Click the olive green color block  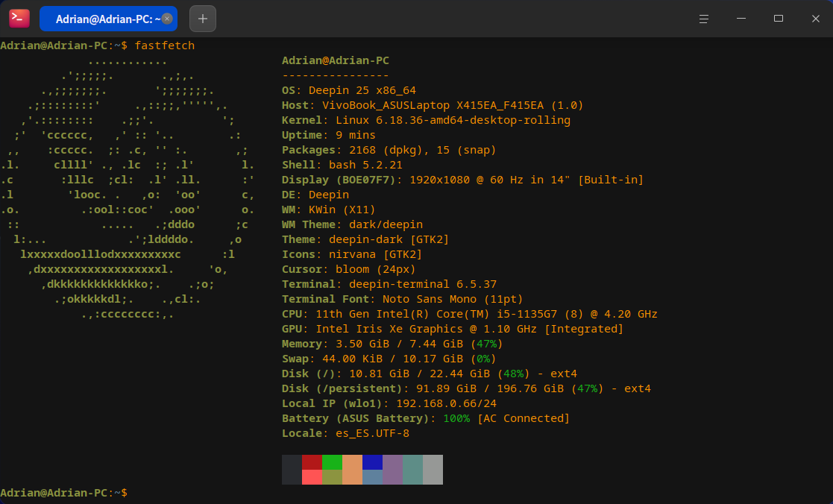tap(332, 477)
